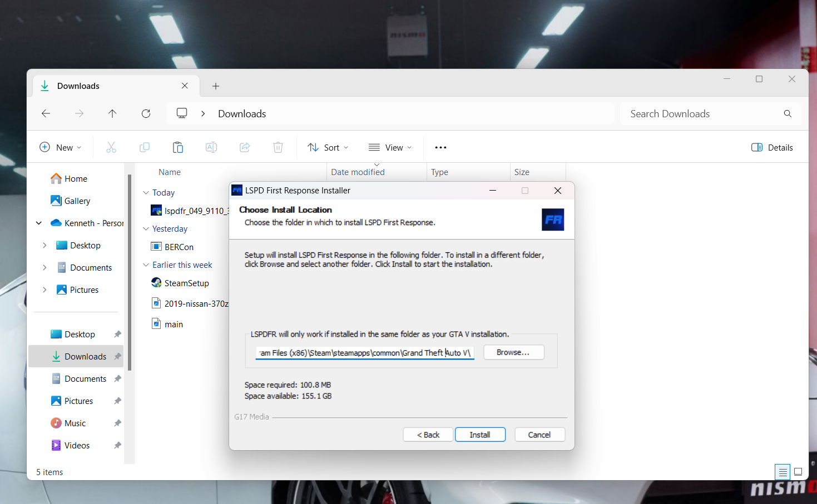Image resolution: width=817 pixels, height=504 pixels.
Task: Click Browse to choose another folder
Action: (x=513, y=352)
